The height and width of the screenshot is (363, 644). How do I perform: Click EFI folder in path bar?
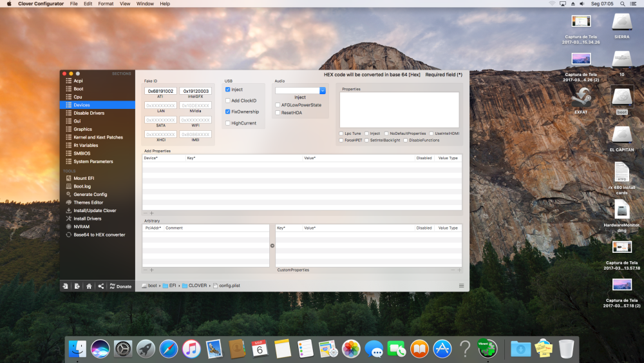click(169, 286)
